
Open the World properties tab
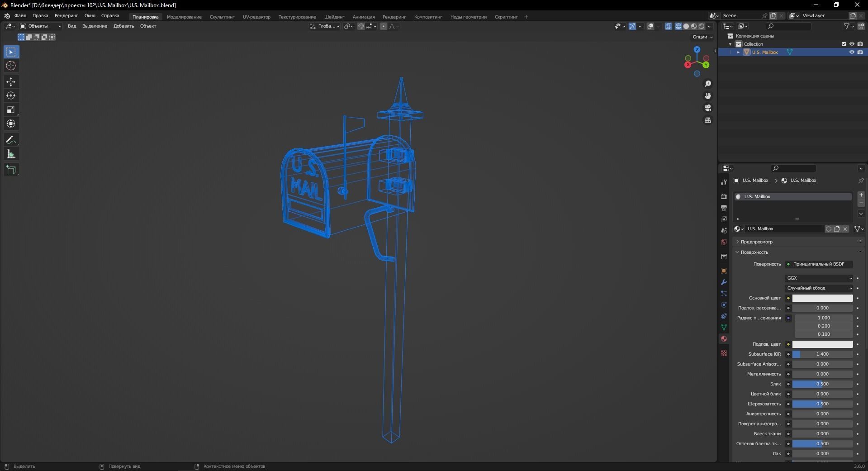click(724, 242)
